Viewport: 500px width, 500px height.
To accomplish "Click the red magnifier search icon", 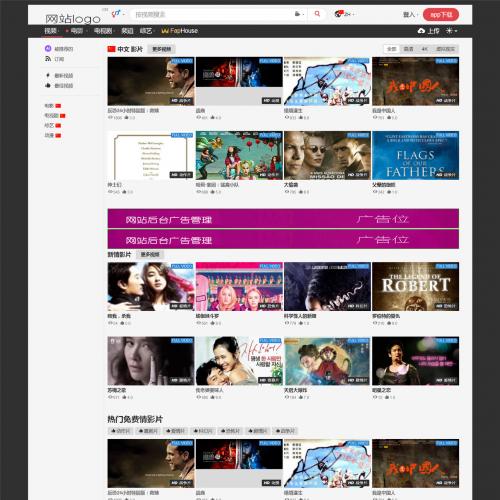I will click(317, 14).
